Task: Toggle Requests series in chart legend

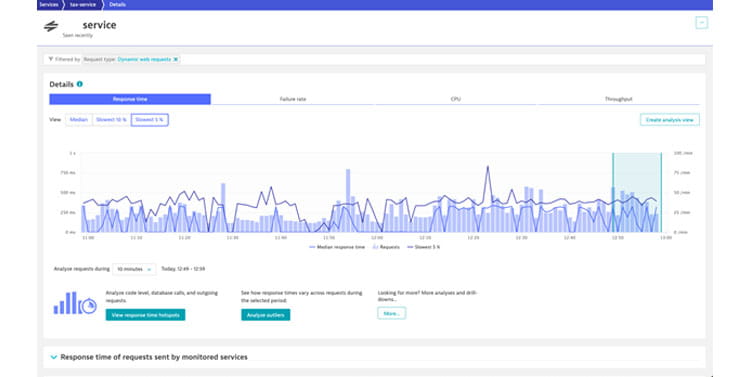Action: pyautogui.click(x=386, y=247)
